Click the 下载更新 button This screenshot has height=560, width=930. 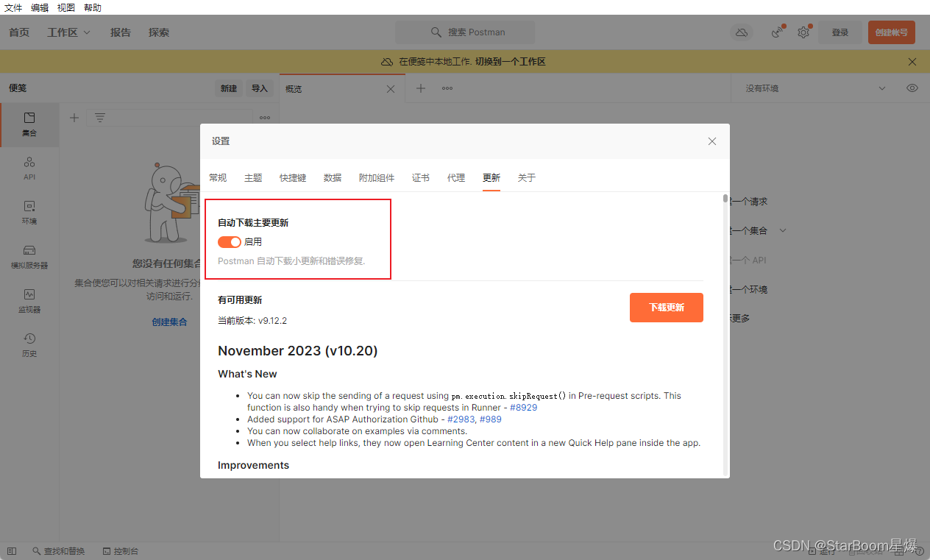pyautogui.click(x=667, y=308)
